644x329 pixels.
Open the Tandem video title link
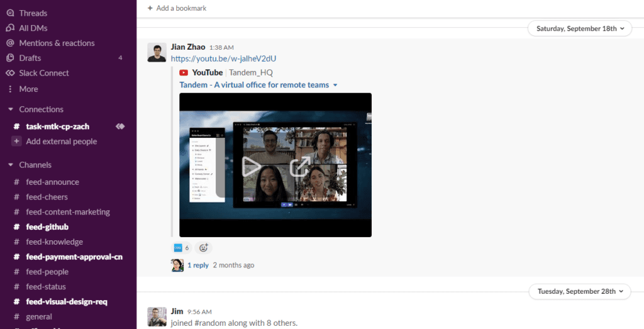click(x=254, y=85)
